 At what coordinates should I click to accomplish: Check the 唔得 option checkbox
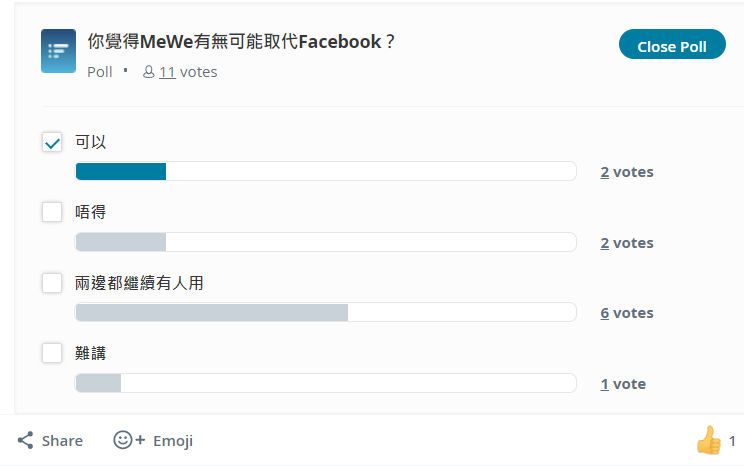[52, 212]
